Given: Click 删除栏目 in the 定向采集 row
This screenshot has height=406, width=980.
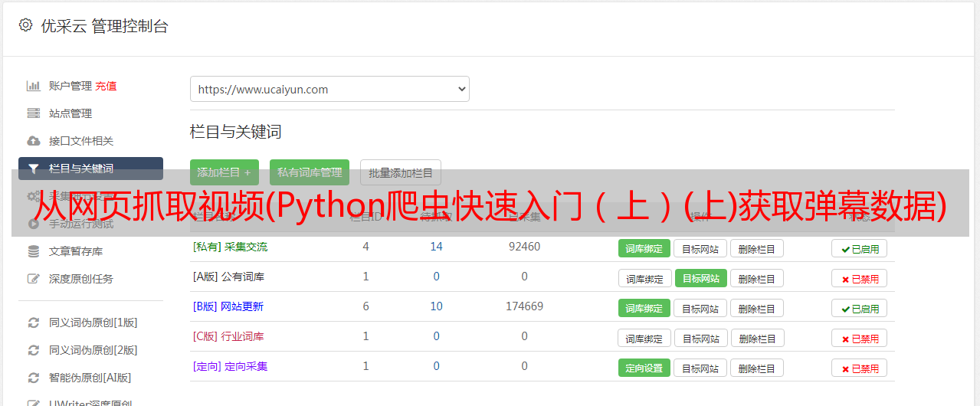Looking at the screenshot, I should coord(757,368).
